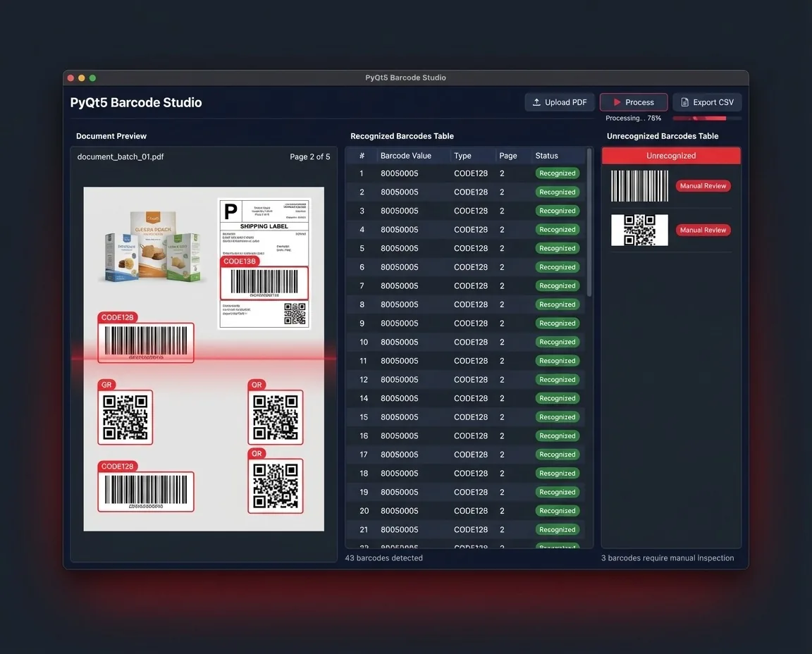The width and height of the screenshot is (812, 654).
Task: Click Manual Review for the linear barcode
Action: tap(703, 185)
